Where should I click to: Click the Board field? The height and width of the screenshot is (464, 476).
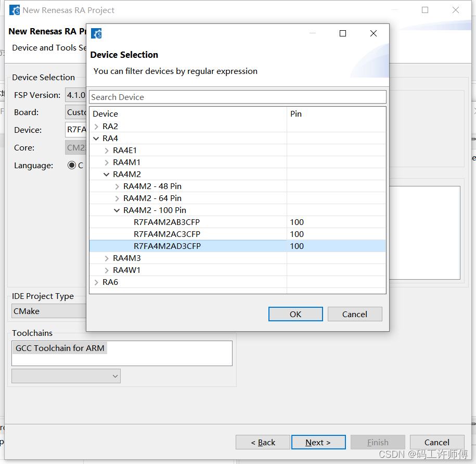pos(76,112)
